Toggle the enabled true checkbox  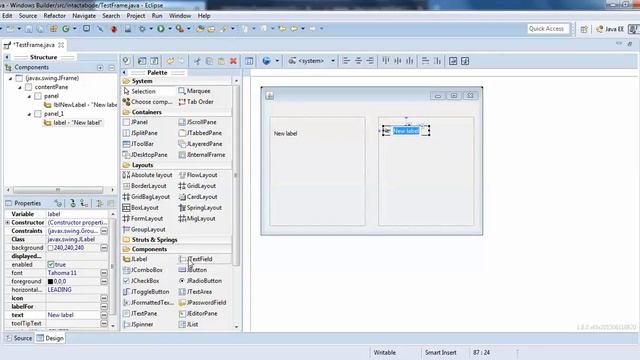pyautogui.click(x=51, y=265)
